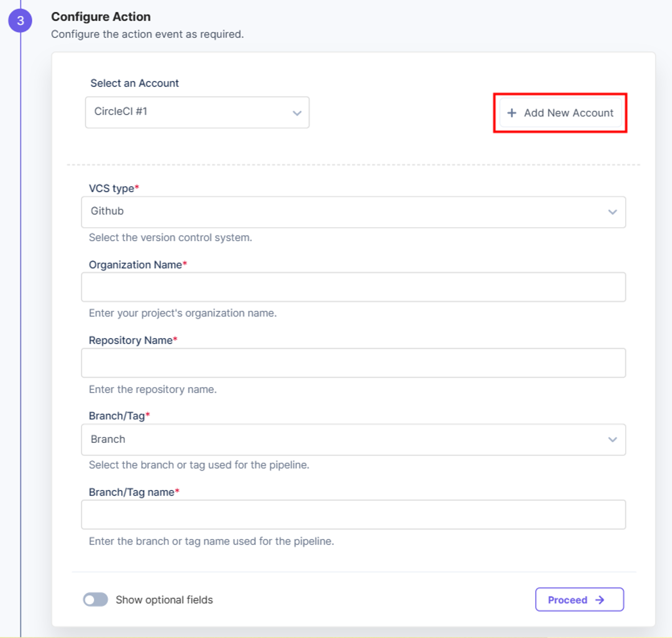672x638 pixels.
Task: Click the Add New Account button
Action: click(561, 112)
